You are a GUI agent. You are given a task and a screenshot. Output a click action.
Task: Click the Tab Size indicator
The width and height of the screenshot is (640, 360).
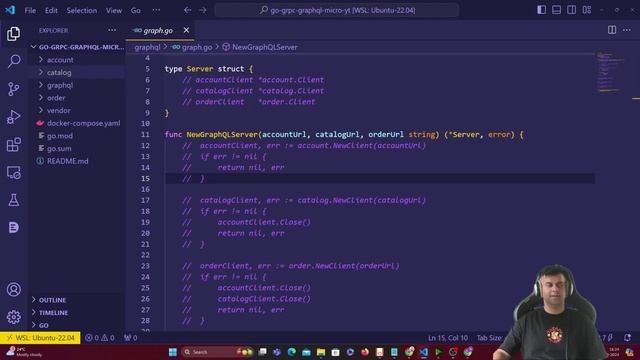tap(489, 338)
